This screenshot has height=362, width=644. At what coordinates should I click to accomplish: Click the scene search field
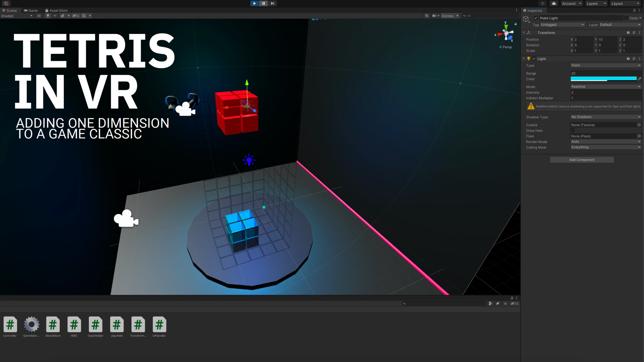(x=490, y=16)
